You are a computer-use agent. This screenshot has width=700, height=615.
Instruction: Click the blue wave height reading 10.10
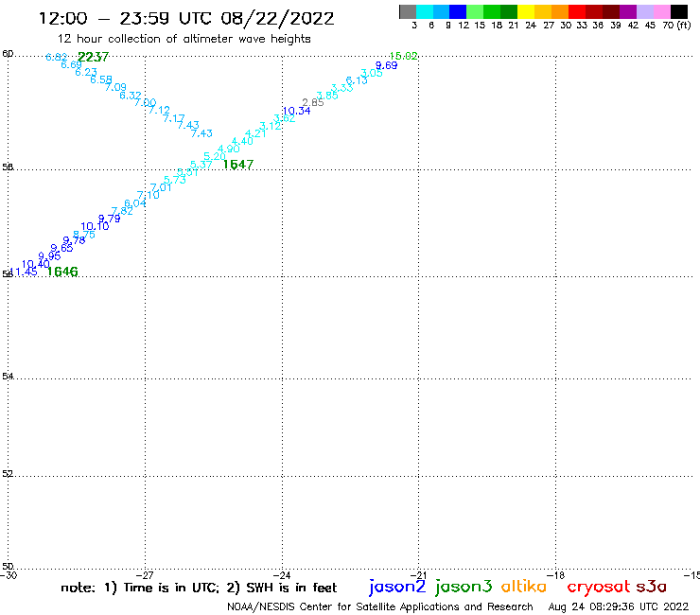[x=95, y=226]
